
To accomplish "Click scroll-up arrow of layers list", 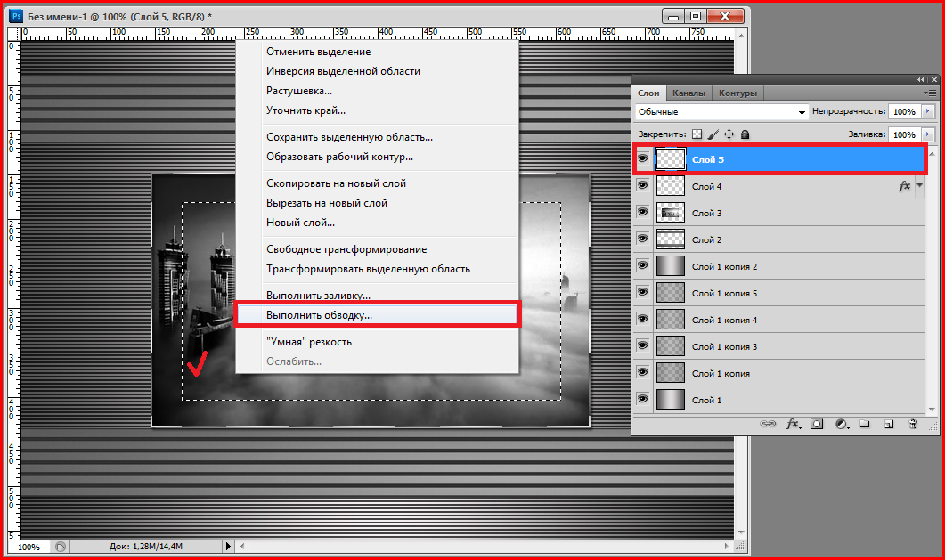I will 932,153.
